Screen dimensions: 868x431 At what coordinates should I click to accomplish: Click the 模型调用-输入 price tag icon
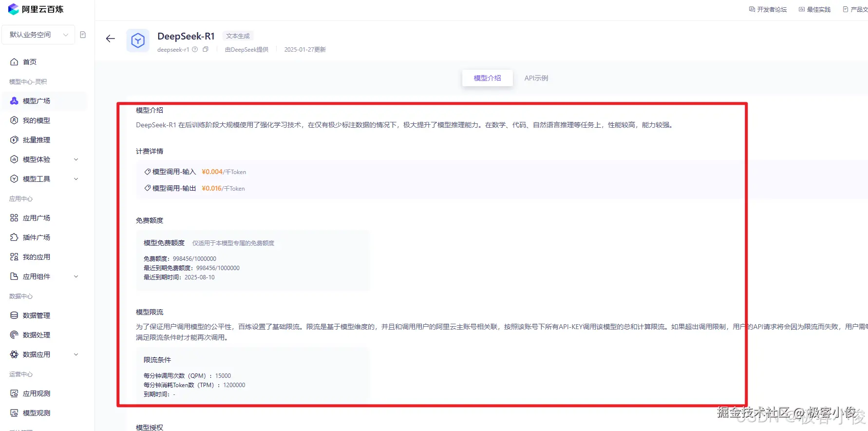147,172
